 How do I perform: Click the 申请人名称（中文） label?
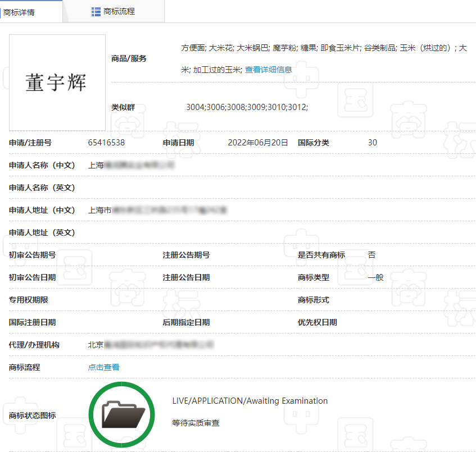[x=42, y=165]
